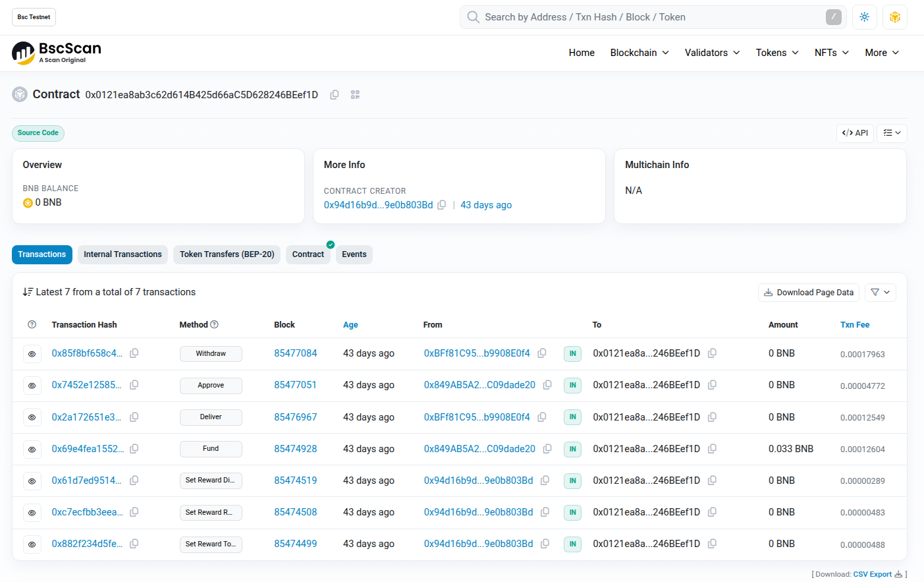
Task: Open the Source Code tag
Action: pyautogui.click(x=38, y=133)
